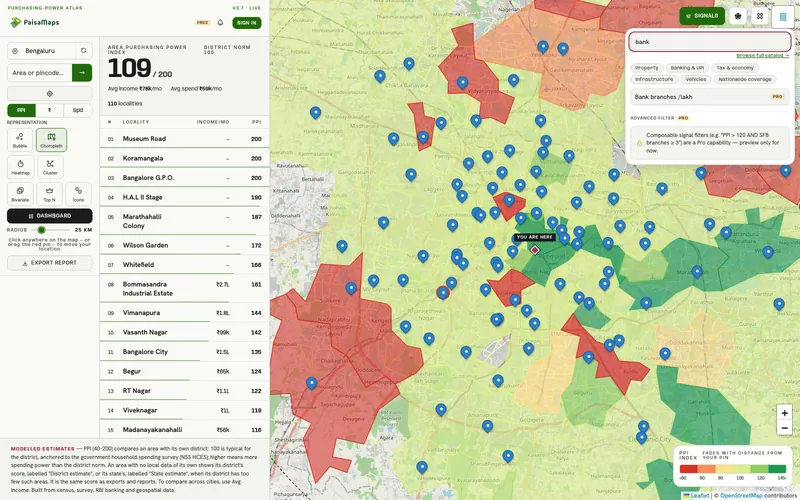Select Vasanth Nagar locality row

point(184,332)
